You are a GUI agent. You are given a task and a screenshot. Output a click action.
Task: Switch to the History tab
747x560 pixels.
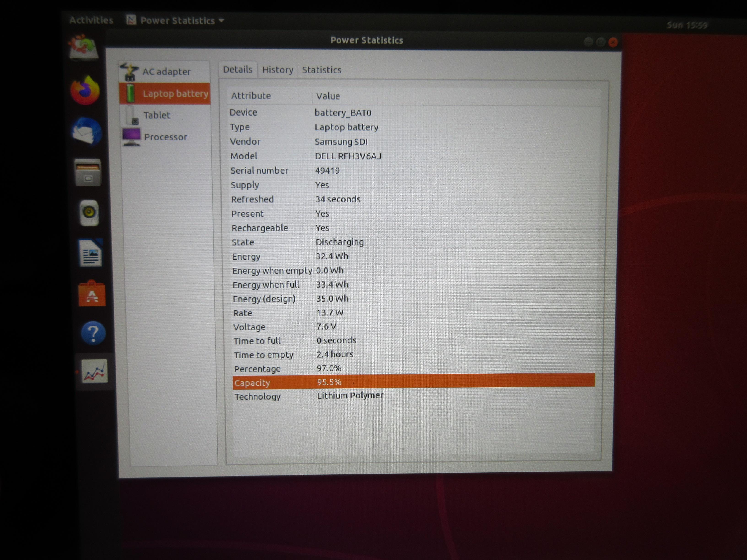click(x=278, y=70)
